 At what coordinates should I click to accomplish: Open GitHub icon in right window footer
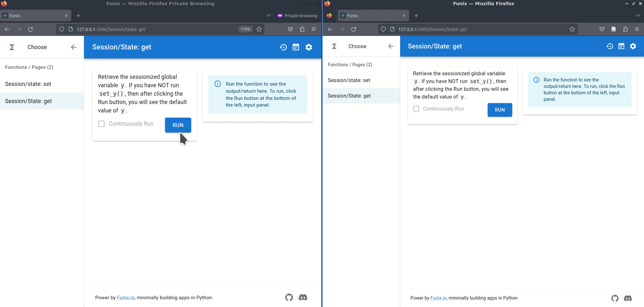click(x=615, y=298)
